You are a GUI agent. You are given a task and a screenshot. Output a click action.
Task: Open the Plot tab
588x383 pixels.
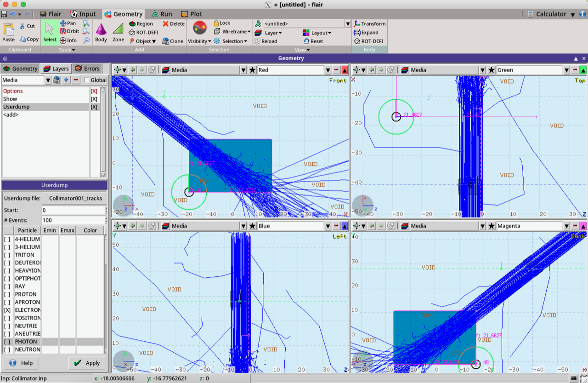click(192, 14)
